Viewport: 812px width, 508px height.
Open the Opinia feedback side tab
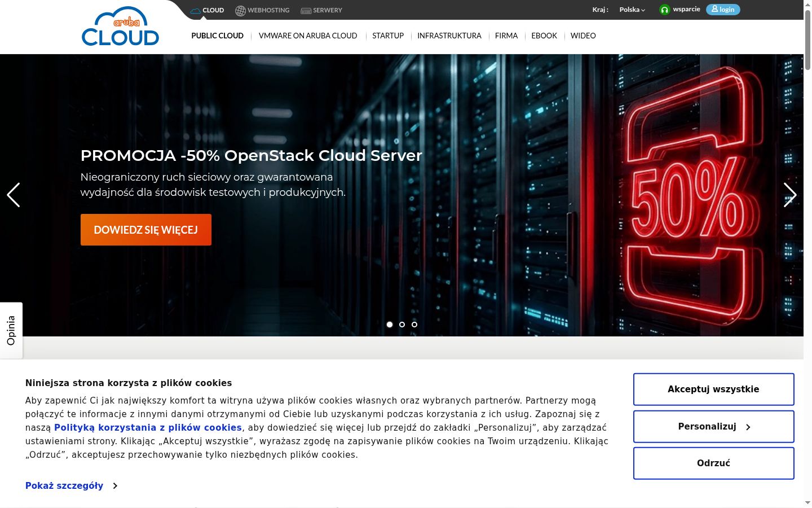(x=11, y=331)
